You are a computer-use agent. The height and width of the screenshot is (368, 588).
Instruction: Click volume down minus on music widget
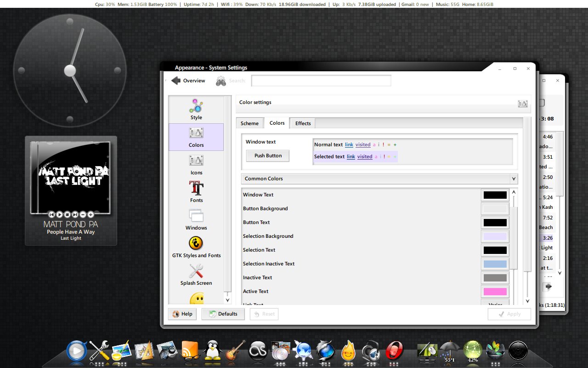coord(83,214)
